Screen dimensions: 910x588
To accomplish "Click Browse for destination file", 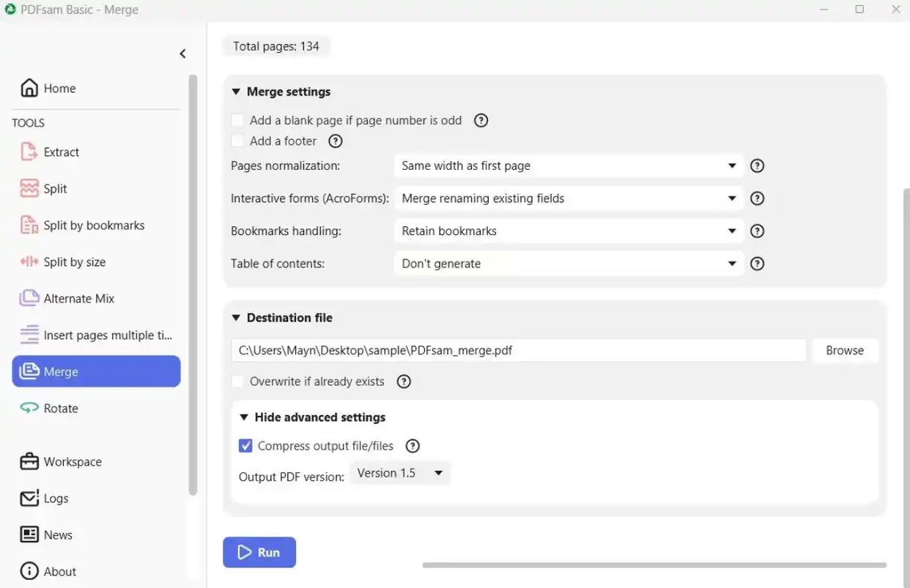I will [844, 351].
